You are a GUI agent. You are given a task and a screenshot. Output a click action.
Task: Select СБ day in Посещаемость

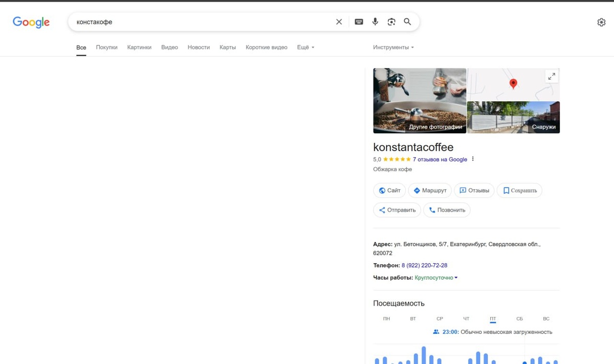tap(519, 318)
